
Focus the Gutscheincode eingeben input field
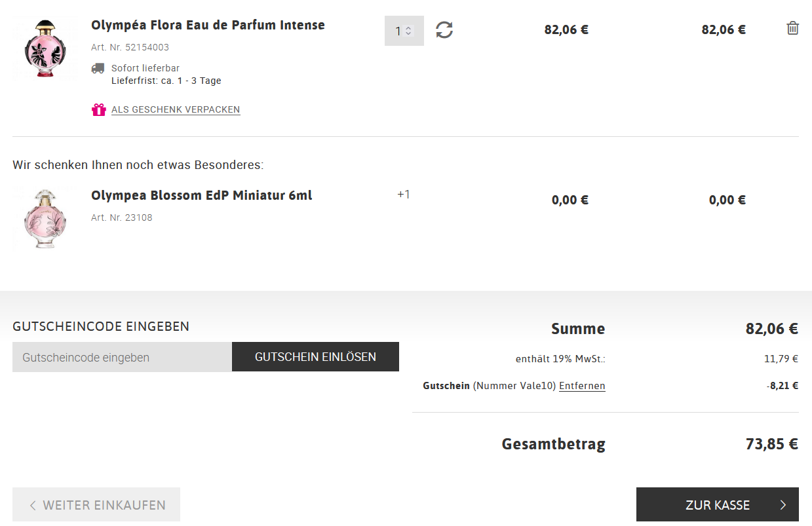point(122,357)
